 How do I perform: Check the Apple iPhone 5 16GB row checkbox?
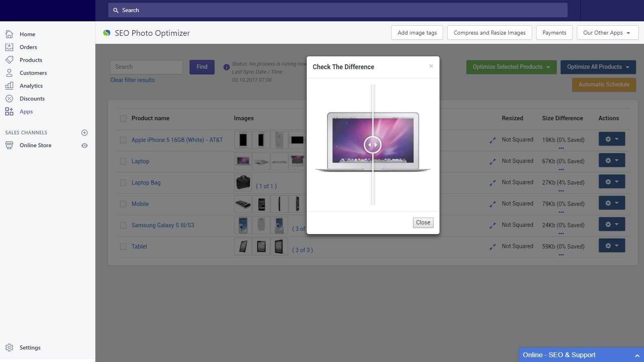click(123, 140)
